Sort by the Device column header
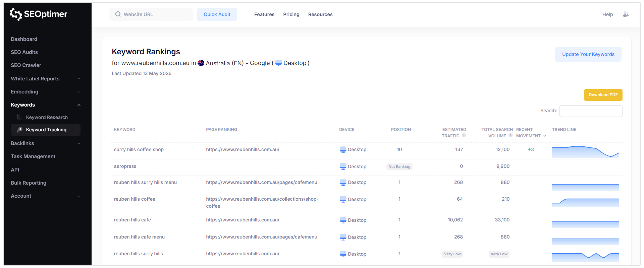644x268 pixels. [346, 130]
